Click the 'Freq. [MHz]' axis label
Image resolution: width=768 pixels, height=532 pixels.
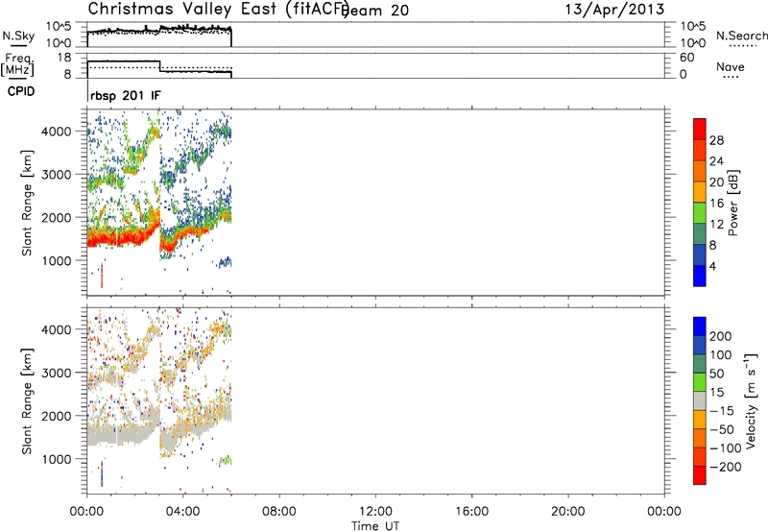(17, 65)
